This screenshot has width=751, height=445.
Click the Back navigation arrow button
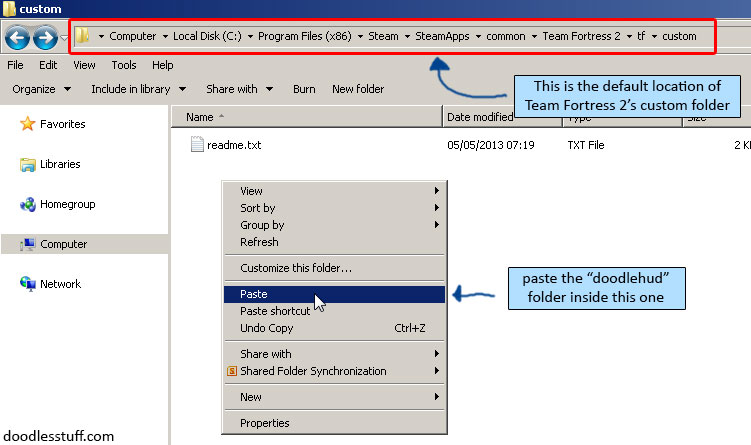click(x=17, y=38)
